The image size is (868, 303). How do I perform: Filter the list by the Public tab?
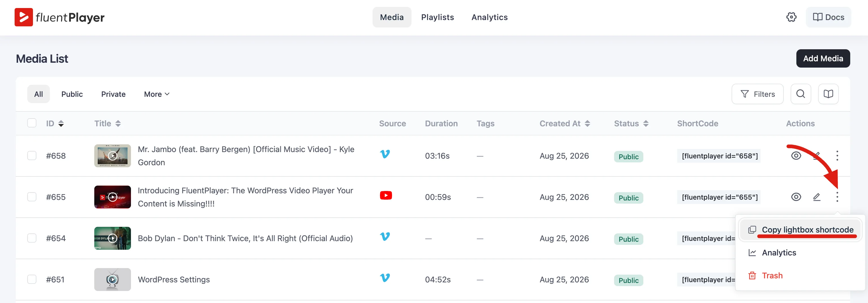pos(72,94)
